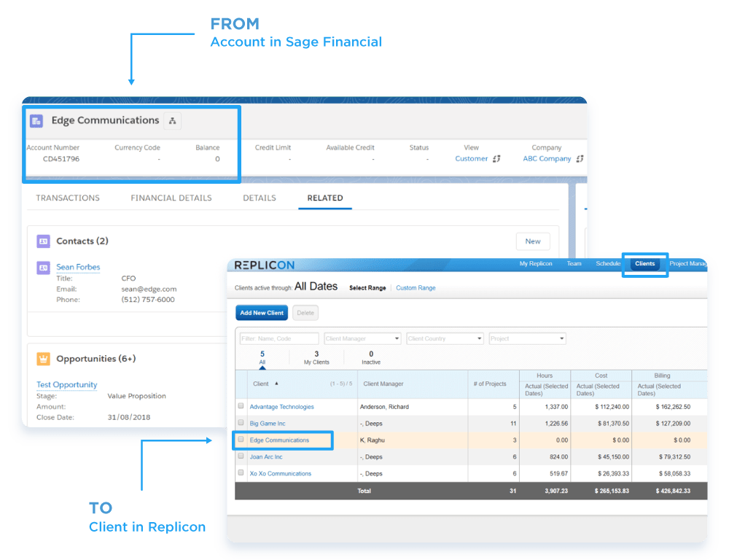This screenshot has width=729, height=560.
Task: Open the Team menu in Replicon
Action: 574,264
